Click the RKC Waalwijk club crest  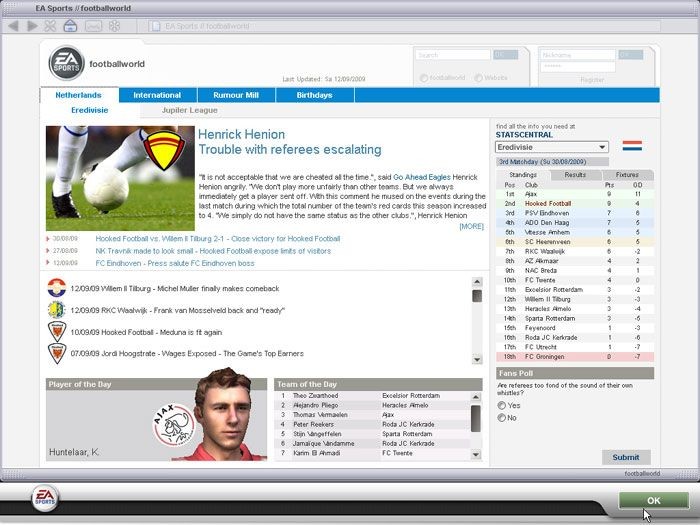57,310
